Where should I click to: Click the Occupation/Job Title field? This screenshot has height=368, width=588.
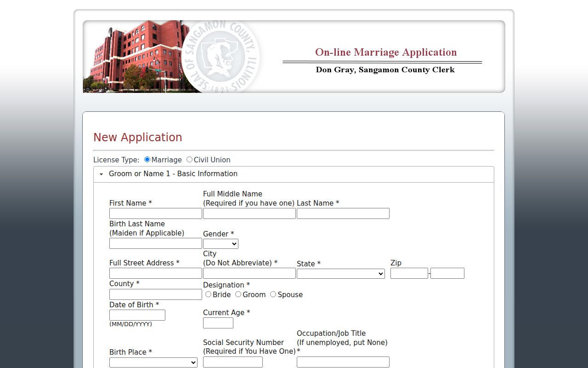pos(343,362)
